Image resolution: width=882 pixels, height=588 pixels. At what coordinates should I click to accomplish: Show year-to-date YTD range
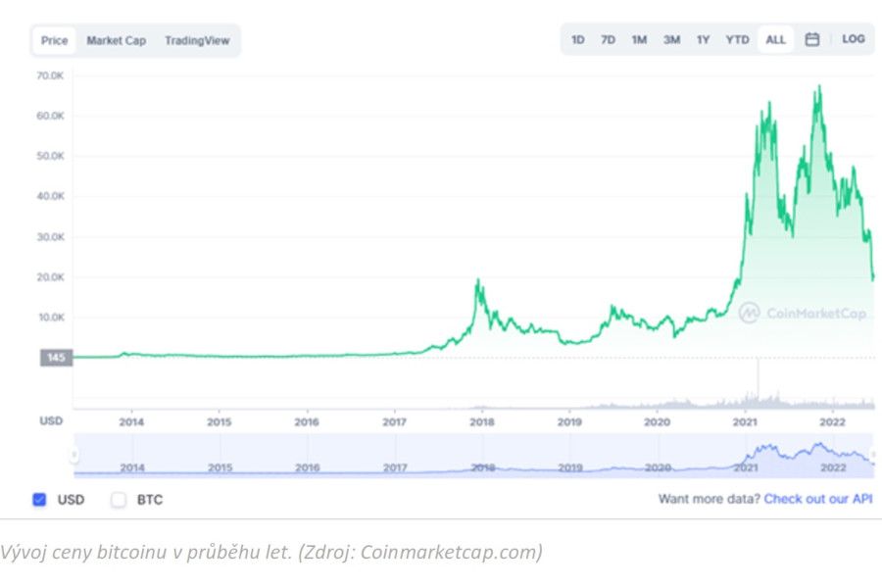(x=737, y=39)
